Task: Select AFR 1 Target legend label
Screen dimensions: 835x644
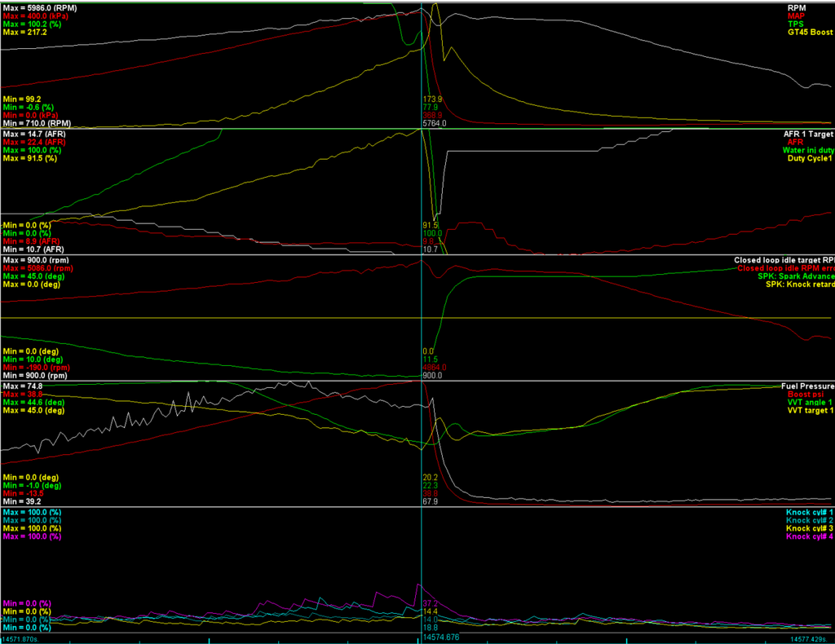Action: pyautogui.click(x=804, y=133)
